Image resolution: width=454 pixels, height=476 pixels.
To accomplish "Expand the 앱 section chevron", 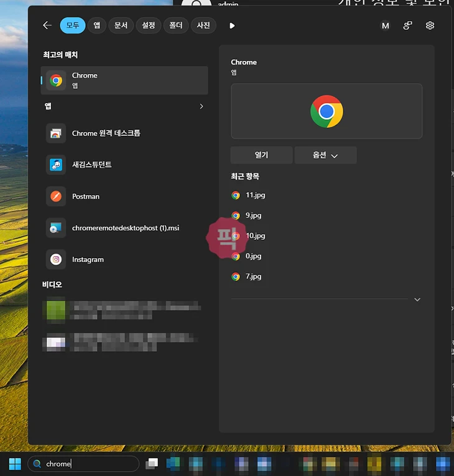I will 201,106.
